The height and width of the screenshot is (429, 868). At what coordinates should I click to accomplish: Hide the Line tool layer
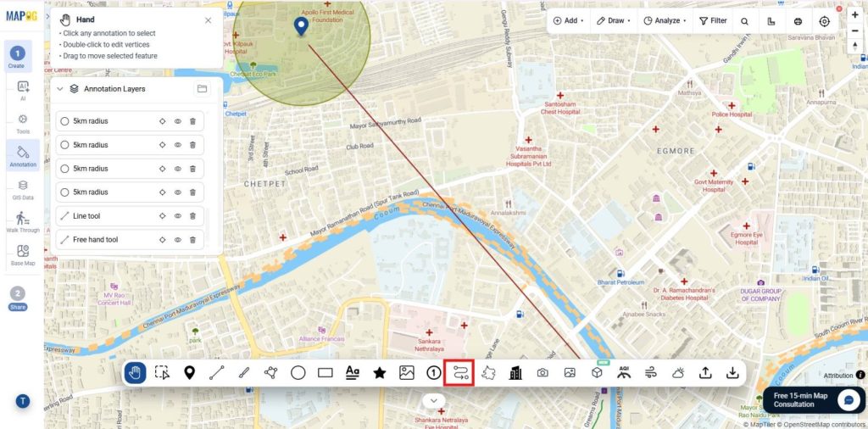(x=178, y=216)
